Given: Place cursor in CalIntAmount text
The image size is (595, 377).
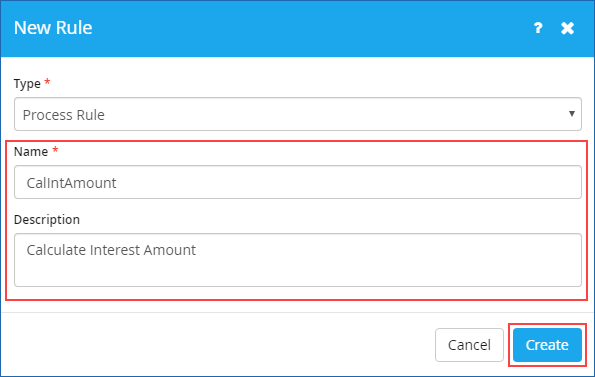Looking at the screenshot, I should pos(71,183).
